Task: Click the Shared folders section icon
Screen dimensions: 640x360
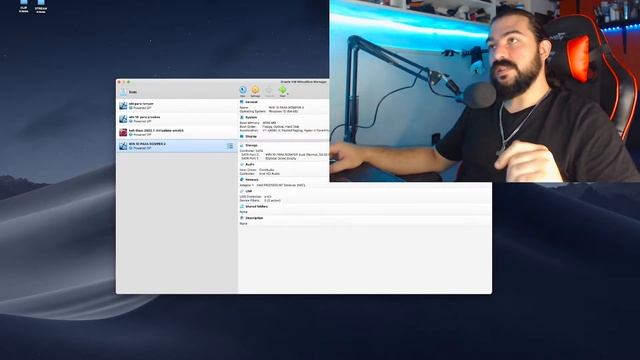Action: (x=242, y=207)
